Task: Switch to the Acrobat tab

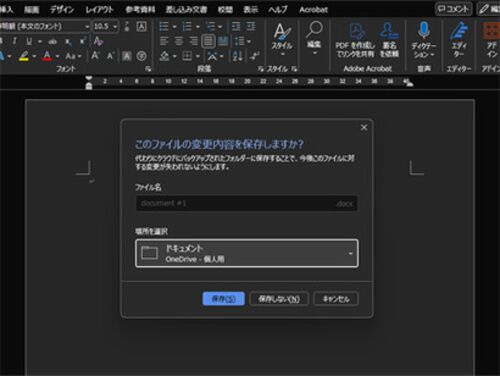Action: click(x=313, y=10)
